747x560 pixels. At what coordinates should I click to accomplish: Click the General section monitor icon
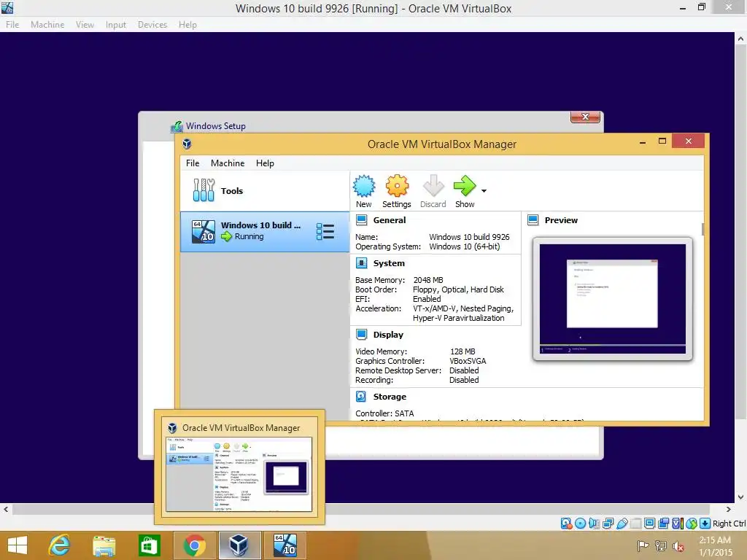pyautogui.click(x=362, y=220)
